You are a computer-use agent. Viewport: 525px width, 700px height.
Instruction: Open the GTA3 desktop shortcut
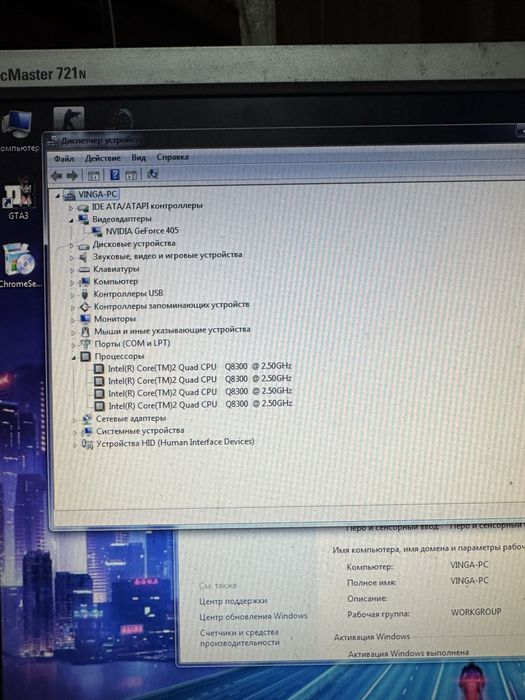[18, 198]
